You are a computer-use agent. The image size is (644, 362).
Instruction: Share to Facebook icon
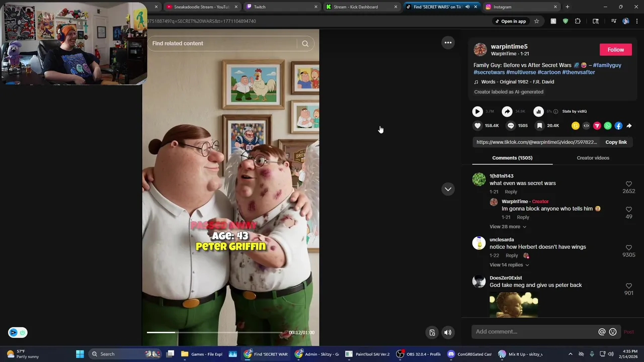point(618,126)
